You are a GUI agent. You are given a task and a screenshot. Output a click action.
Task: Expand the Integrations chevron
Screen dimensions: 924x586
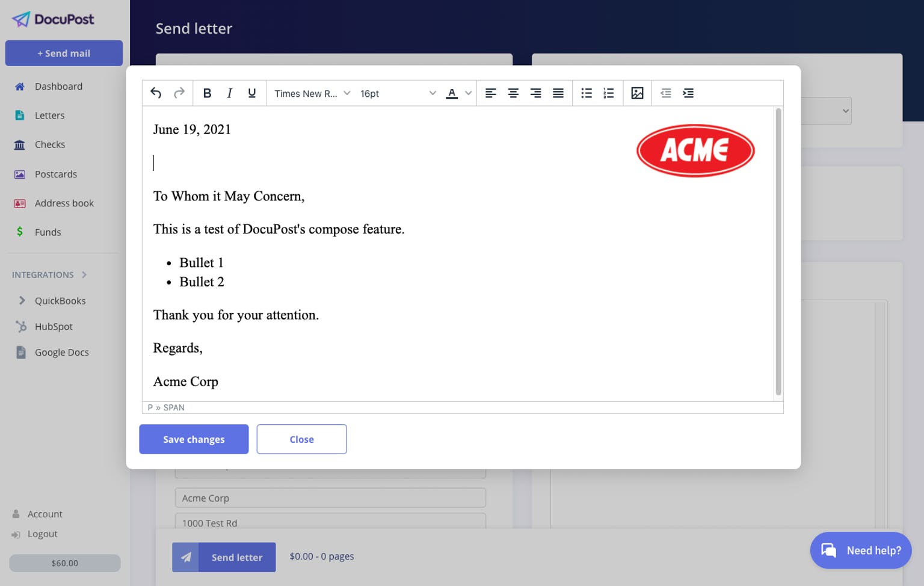[x=84, y=275]
